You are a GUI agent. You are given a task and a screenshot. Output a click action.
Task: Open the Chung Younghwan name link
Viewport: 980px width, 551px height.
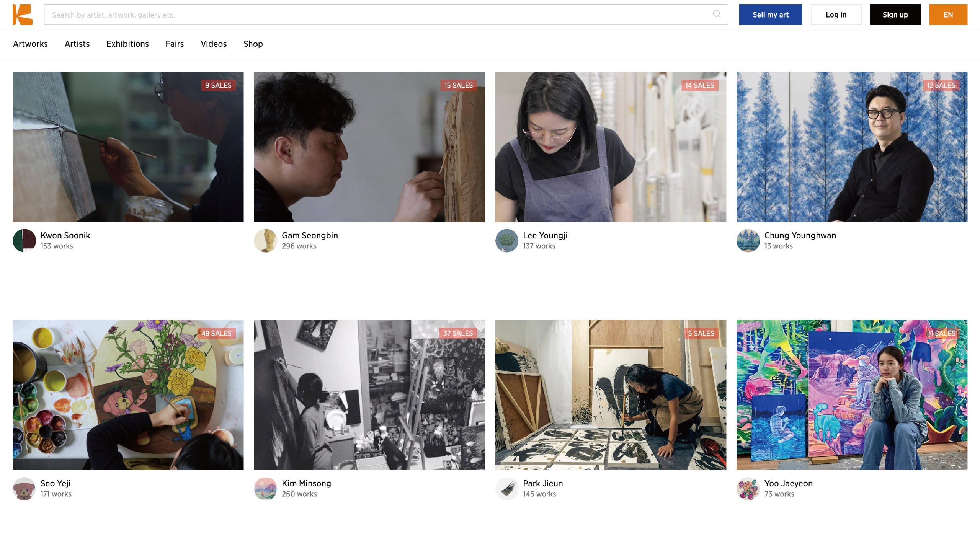pos(800,235)
